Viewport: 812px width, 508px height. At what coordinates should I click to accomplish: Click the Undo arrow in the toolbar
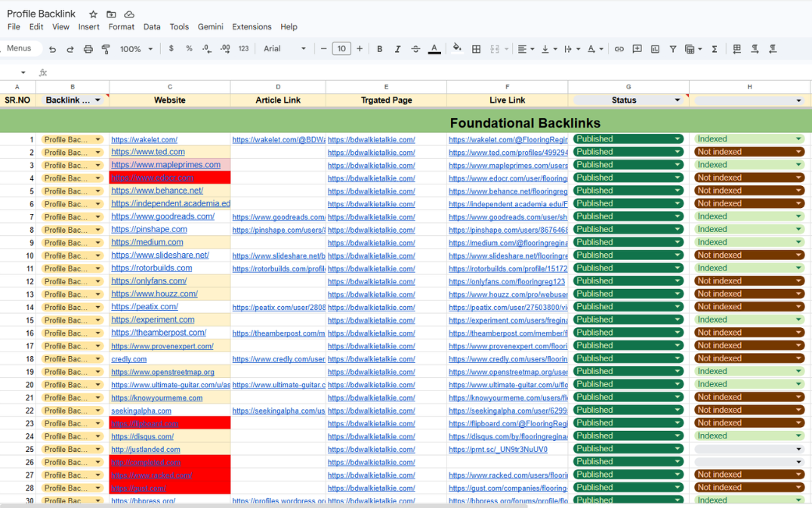click(52, 49)
